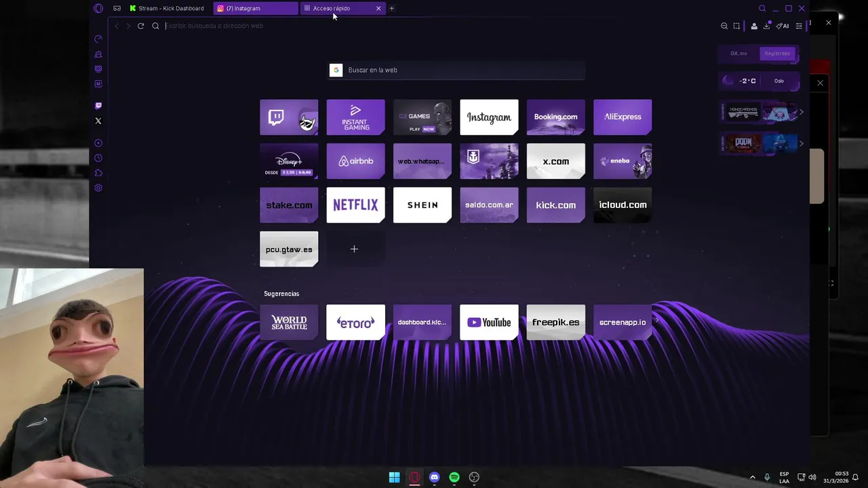868x488 pixels.
Task: Open the sidebar icon marked M
Action: pyautogui.click(x=98, y=84)
